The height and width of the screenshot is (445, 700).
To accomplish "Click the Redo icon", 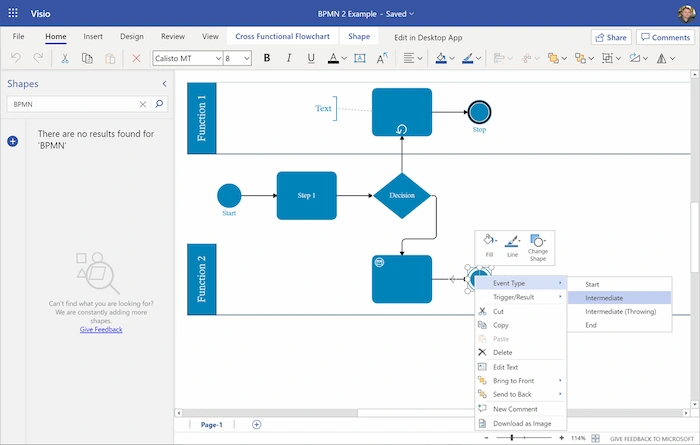I will 38,58.
